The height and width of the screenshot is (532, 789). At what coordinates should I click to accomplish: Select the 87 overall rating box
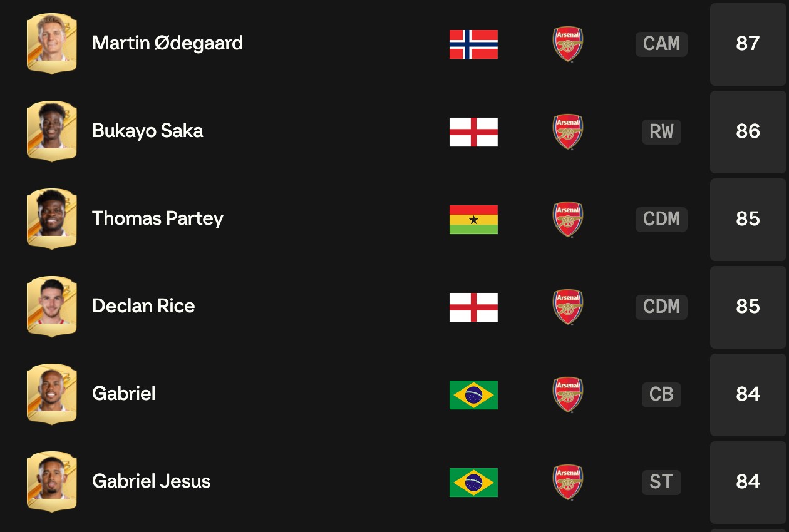point(748,44)
